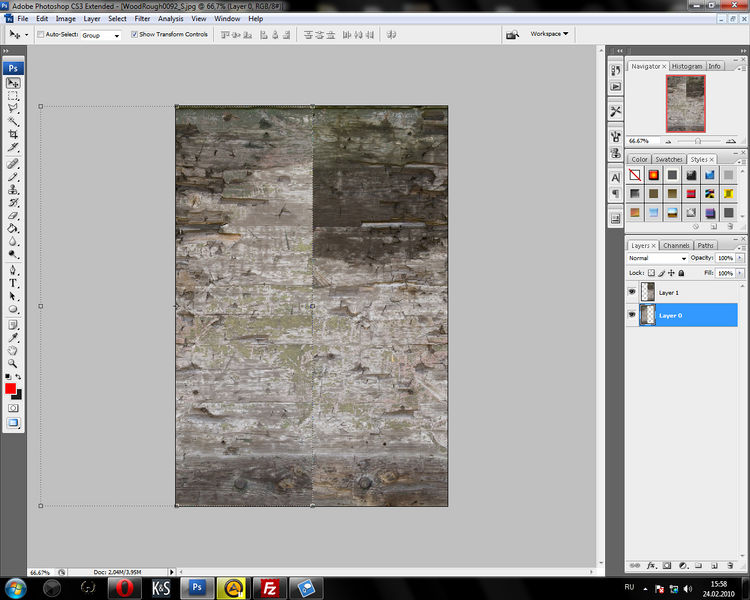Select the Path Selection tool
Image resolution: width=750 pixels, height=600 pixels.
[x=13, y=296]
